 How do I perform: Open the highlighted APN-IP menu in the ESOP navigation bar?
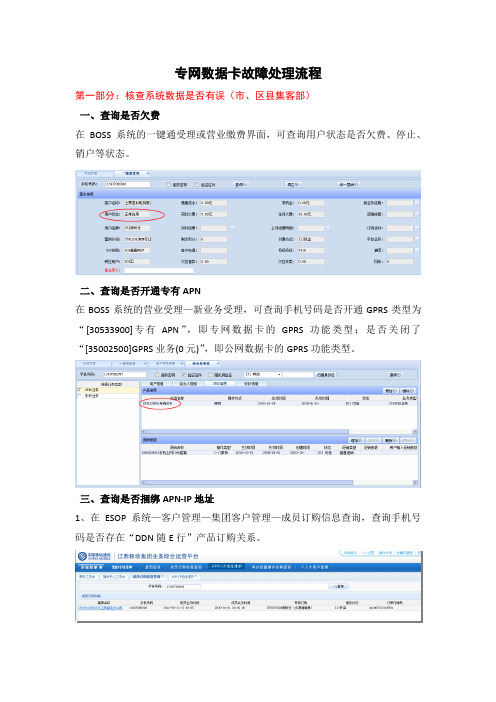click(227, 566)
